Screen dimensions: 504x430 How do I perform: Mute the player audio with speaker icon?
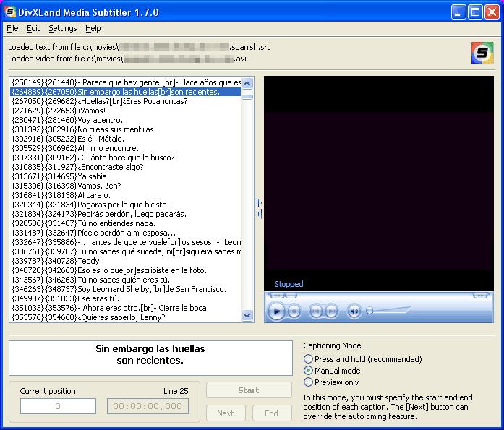[x=354, y=311]
